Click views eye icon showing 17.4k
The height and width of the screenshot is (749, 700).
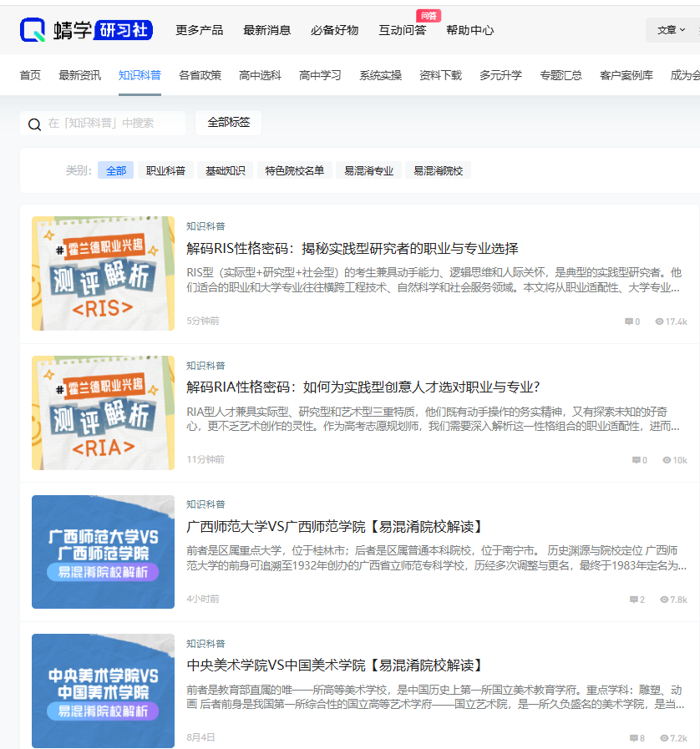tap(659, 321)
